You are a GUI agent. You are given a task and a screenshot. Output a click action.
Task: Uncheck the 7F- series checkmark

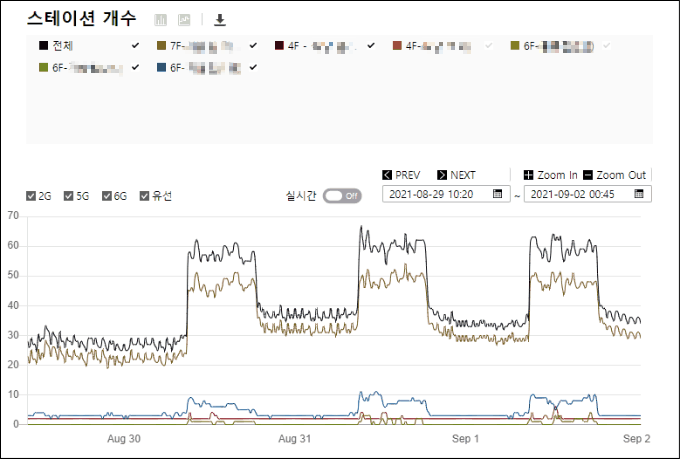[253, 45]
